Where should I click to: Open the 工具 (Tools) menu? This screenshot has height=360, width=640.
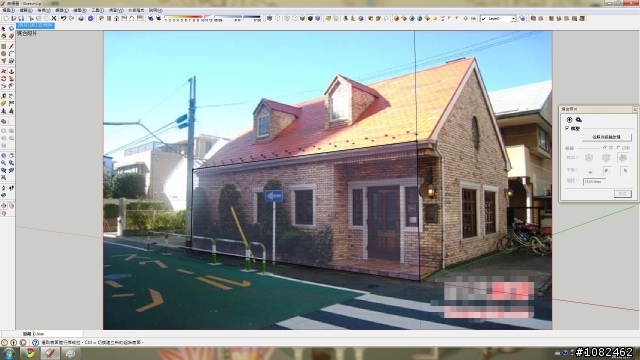pyautogui.click(x=98, y=10)
